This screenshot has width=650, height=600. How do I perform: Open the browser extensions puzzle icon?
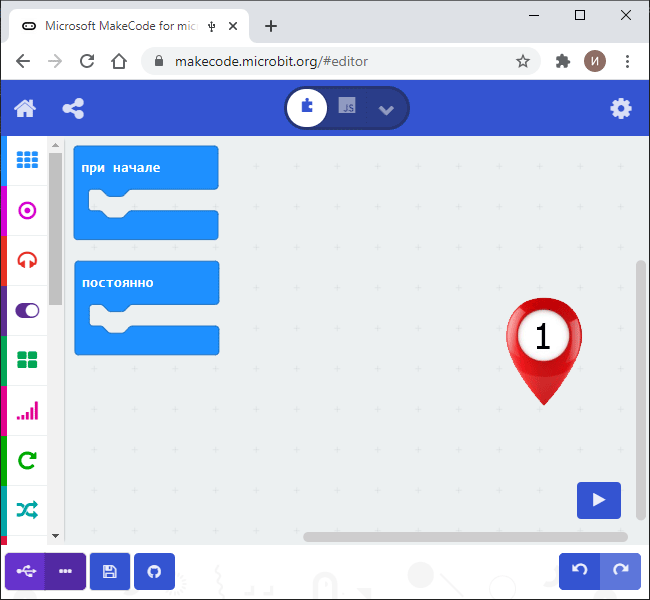(x=563, y=61)
